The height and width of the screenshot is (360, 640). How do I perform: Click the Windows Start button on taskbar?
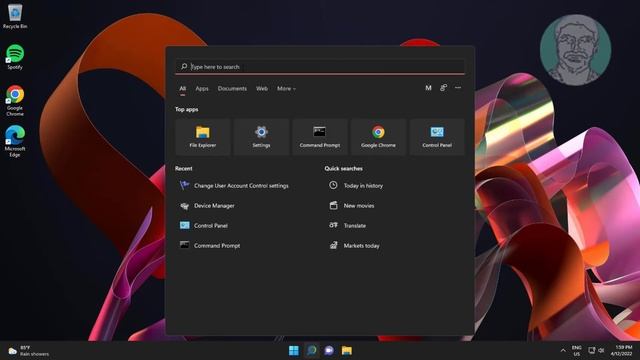tap(293, 351)
